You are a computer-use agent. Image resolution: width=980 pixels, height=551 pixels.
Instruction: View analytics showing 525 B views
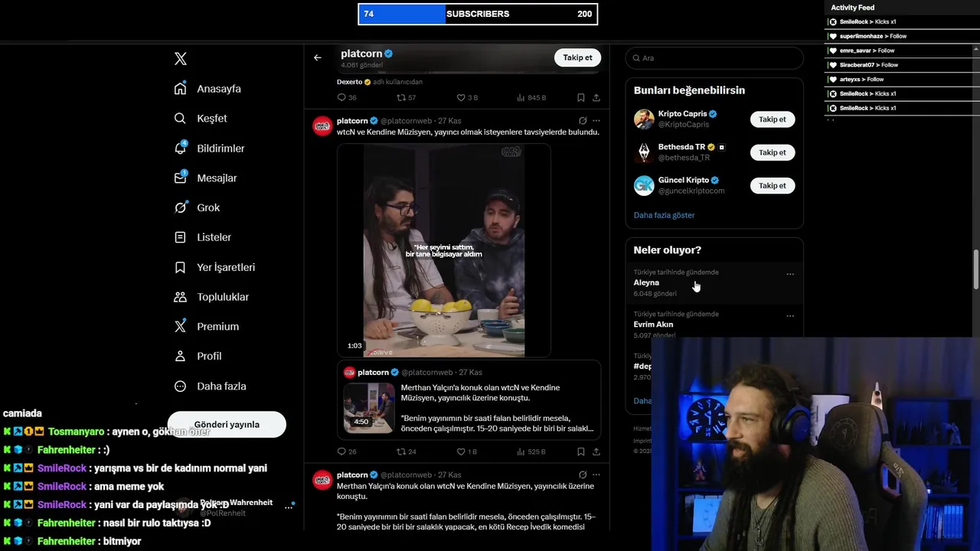[531, 452]
